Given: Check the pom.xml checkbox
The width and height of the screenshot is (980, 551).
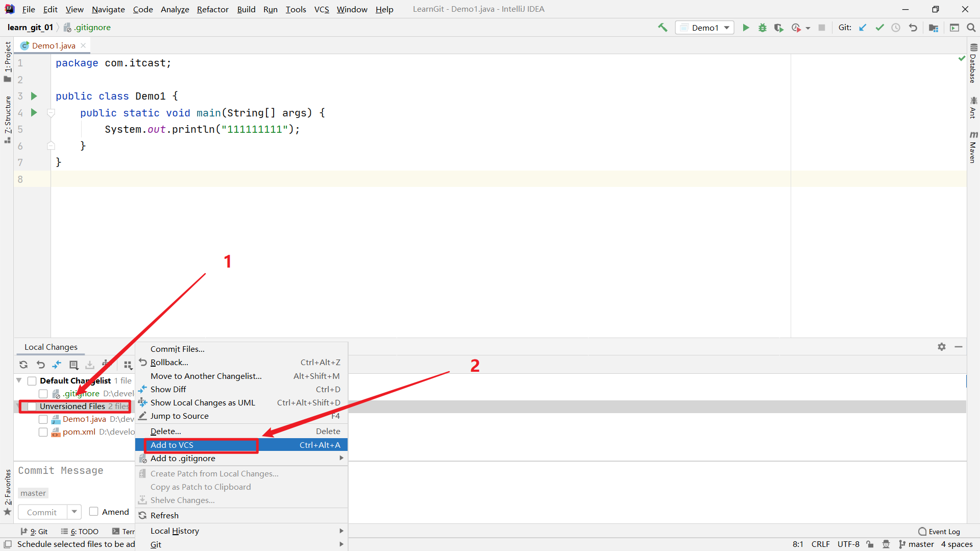Looking at the screenshot, I should [x=43, y=432].
